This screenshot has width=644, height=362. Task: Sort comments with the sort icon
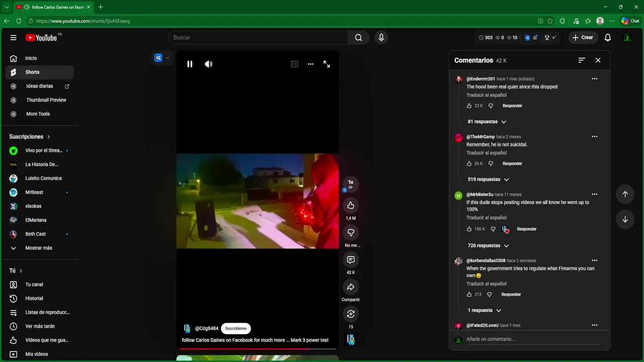tap(582, 60)
